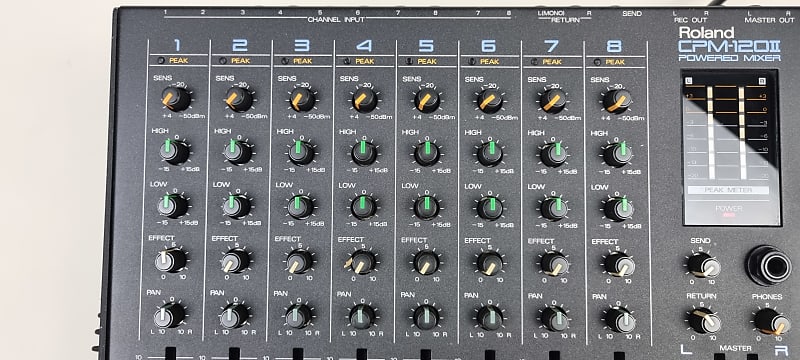
Task: Pick channel 3 PAN knob
Action: [x=299, y=316]
